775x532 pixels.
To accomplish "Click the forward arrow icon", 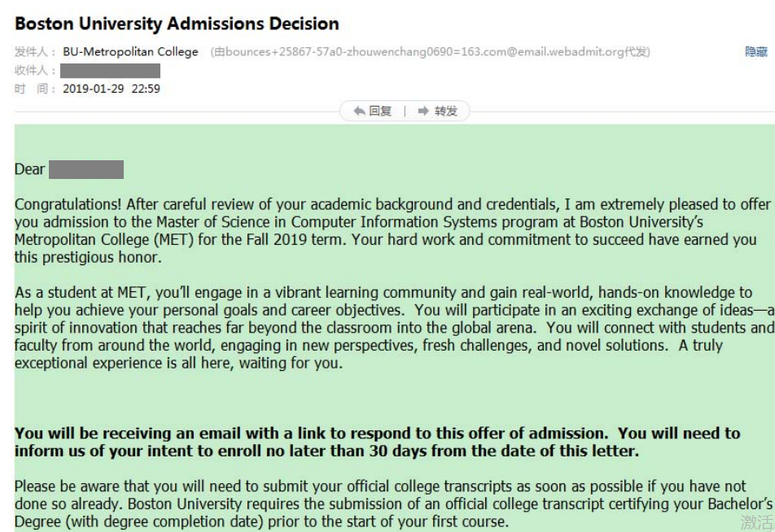I will click(423, 111).
